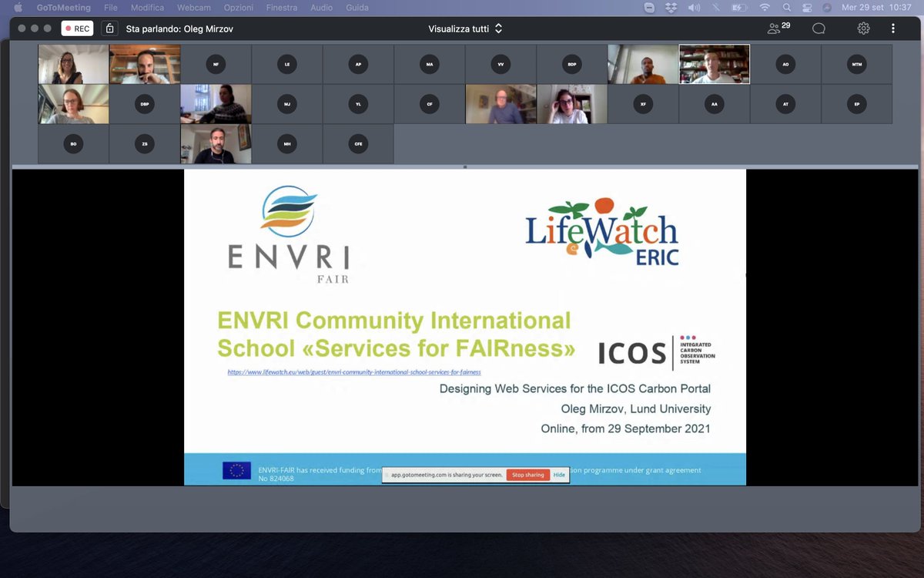The image size is (924, 578).
Task: Click the ENVRI FAIR logo on slide
Action: (289, 234)
